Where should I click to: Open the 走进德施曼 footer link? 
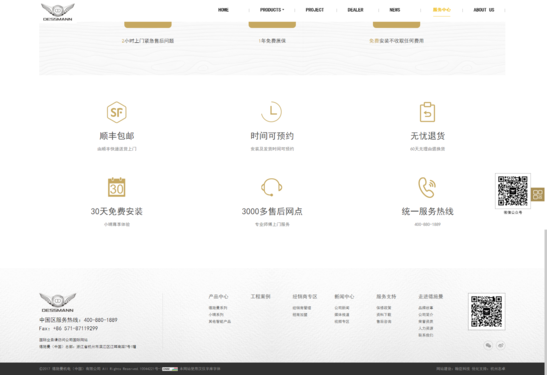[430, 297]
